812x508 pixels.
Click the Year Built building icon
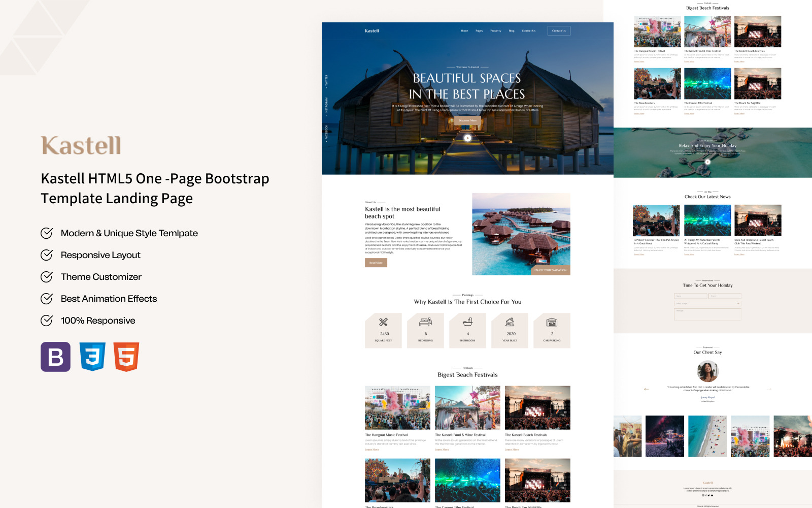[510, 322]
